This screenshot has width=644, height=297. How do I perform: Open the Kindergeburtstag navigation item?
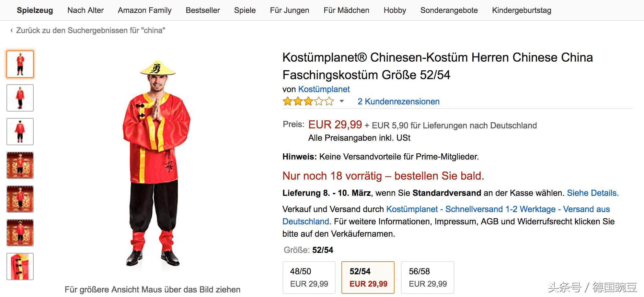pos(522,10)
